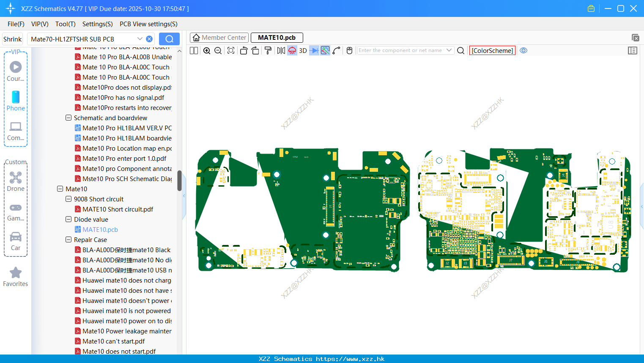644x363 pixels.
Task: Collapse the Repair Case folder
Action: pos(69,239)
